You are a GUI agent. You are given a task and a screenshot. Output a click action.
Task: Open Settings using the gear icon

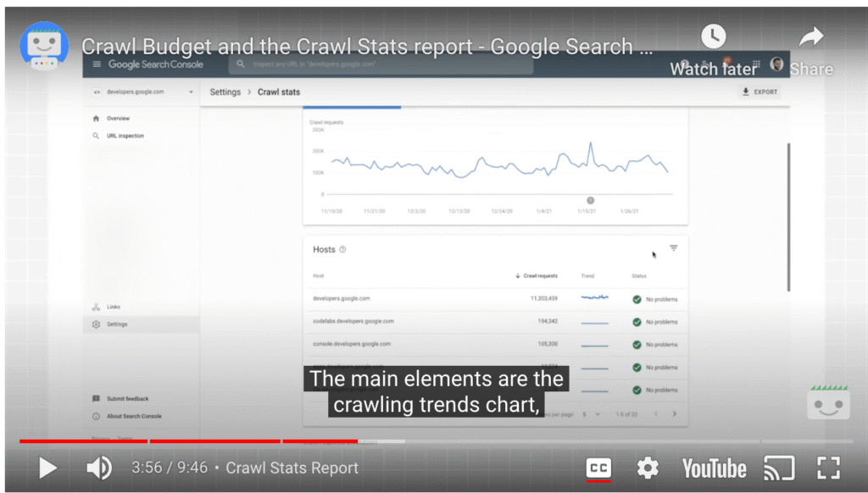point(97,324)
